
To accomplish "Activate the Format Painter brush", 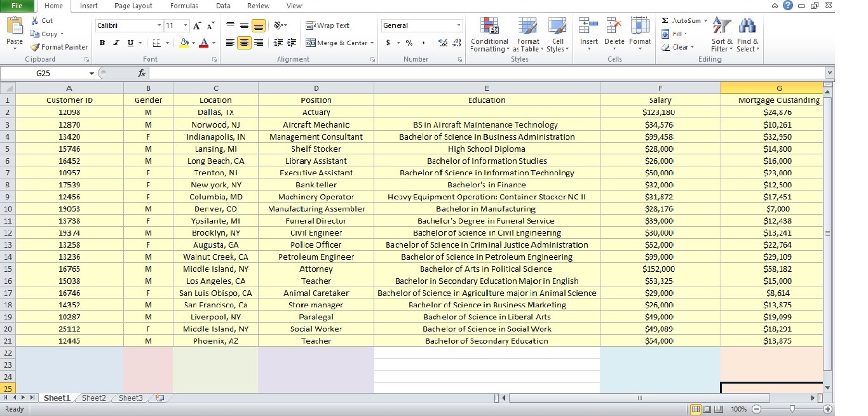I will coord(59,47).
